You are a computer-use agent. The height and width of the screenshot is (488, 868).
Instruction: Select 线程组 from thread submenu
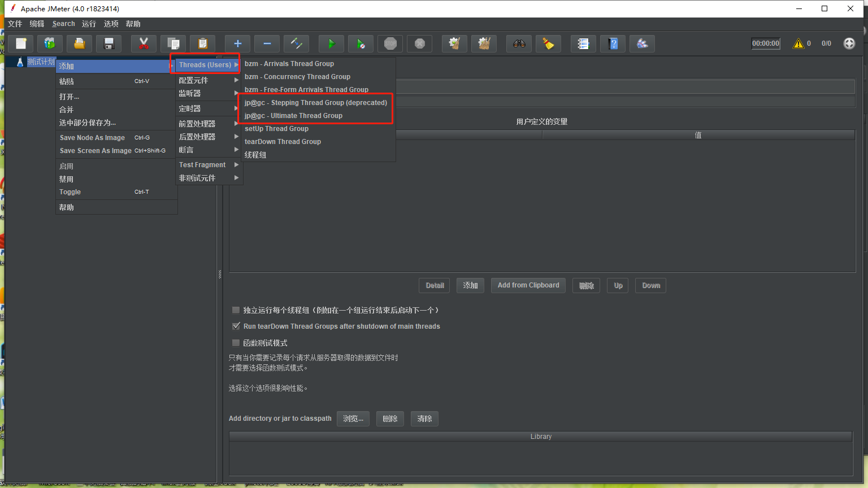tap(319, 155)
